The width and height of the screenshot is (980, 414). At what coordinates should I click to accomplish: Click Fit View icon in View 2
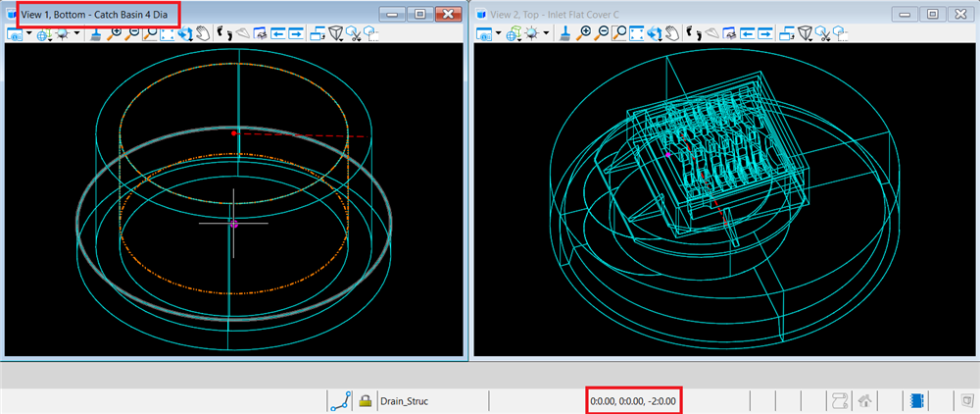[638, 33]
